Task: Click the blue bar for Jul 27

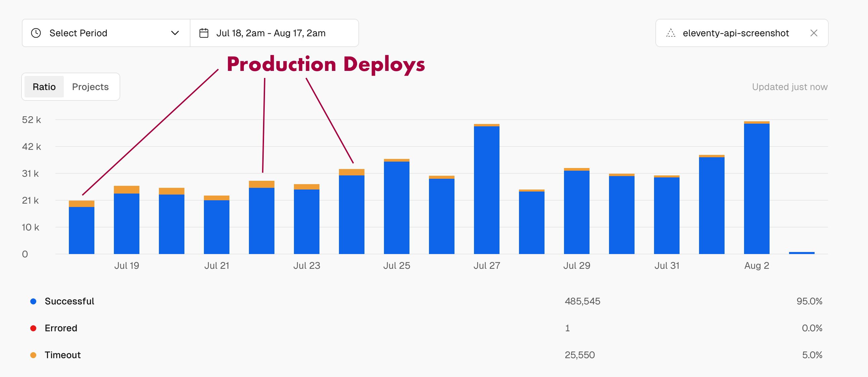Action: 486,190
